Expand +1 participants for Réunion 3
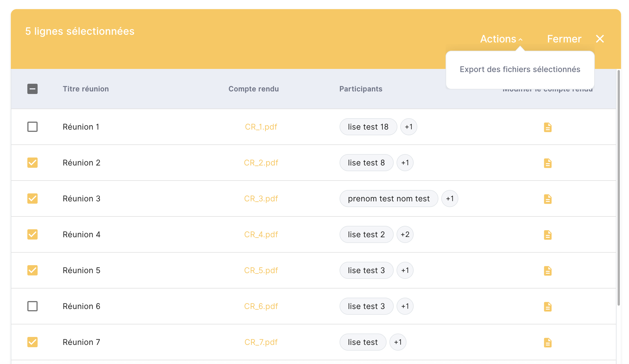This screenshot has height=364, width=629. coord(450,199)
